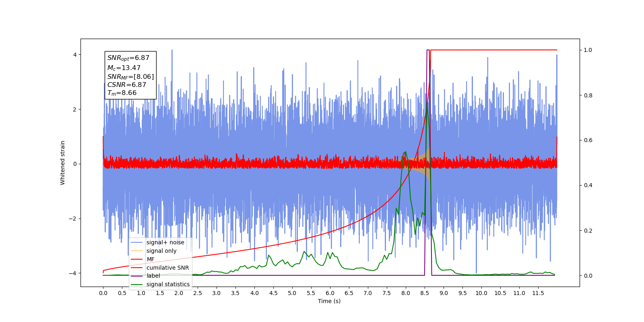Click the 4 tick on the strain axis
This screenshot has height=322, width=644.
75,55
